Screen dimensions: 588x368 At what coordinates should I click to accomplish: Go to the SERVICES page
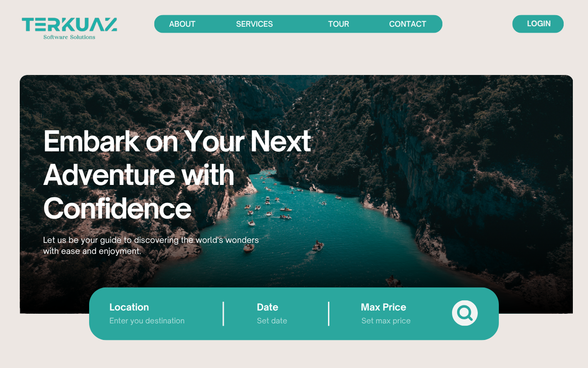(254, 24)
